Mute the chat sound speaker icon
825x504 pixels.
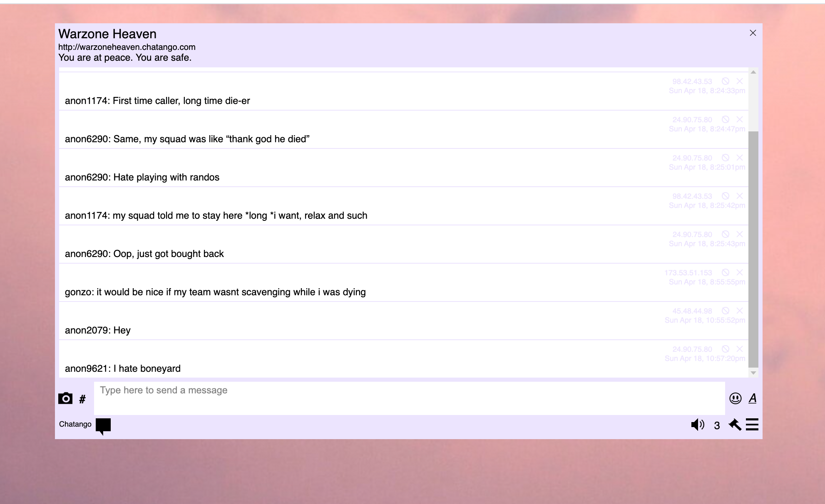(x=697, y=425)
